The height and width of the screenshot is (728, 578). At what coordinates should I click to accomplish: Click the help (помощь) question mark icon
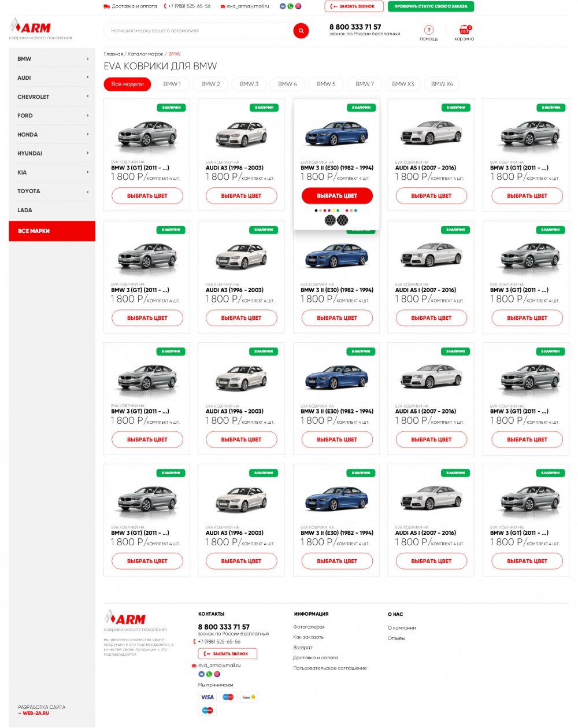point(428,30)
